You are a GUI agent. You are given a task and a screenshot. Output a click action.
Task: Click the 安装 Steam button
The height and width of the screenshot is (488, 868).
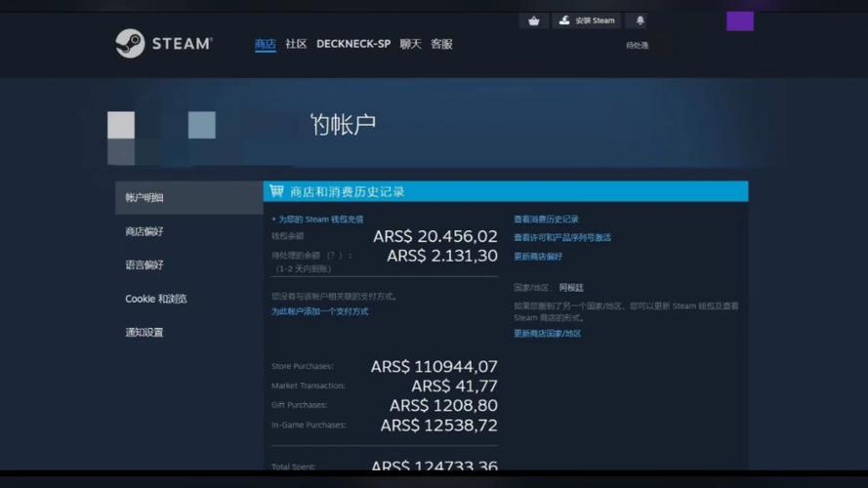(x=587, y=20)
